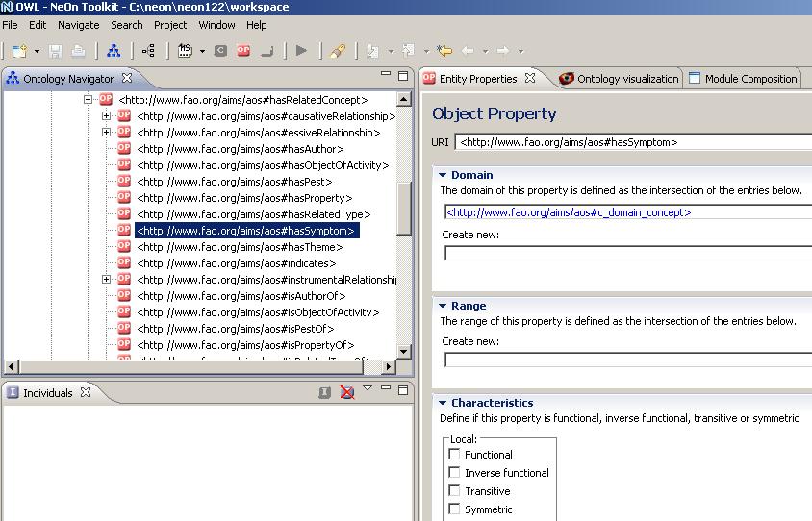Image resolution: width=812 pixels, height=521 pixels.
Task: Select the hasAuthor property in tree
Action: pyautogui.click(x=240, y=149)
